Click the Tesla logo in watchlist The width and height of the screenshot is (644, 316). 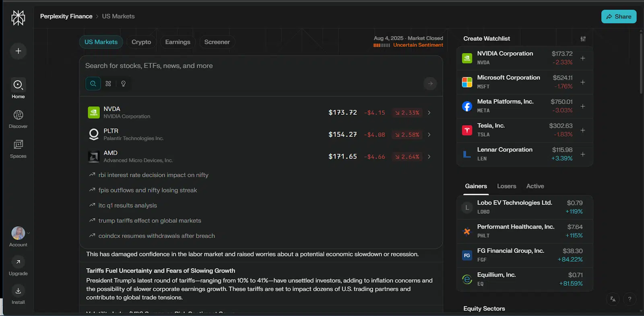click(467, 130)
